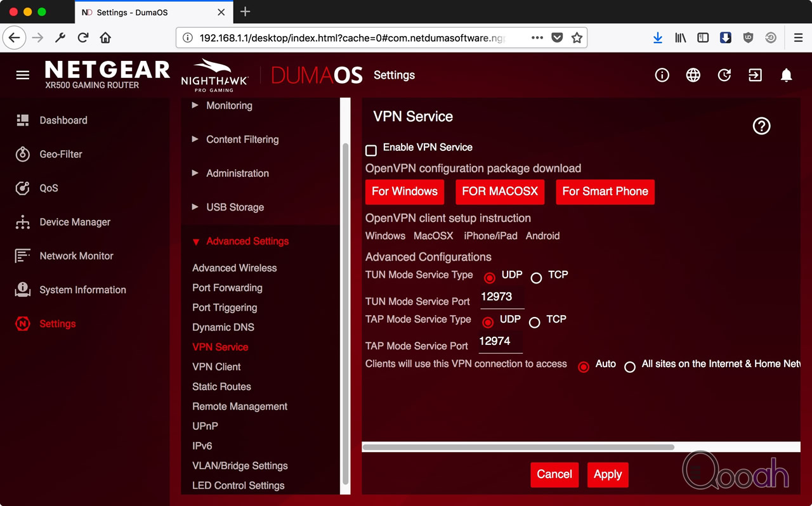The image size is (812, 506).
Task: Open browser developer wrench icon
Action: (x=60, y=37)
